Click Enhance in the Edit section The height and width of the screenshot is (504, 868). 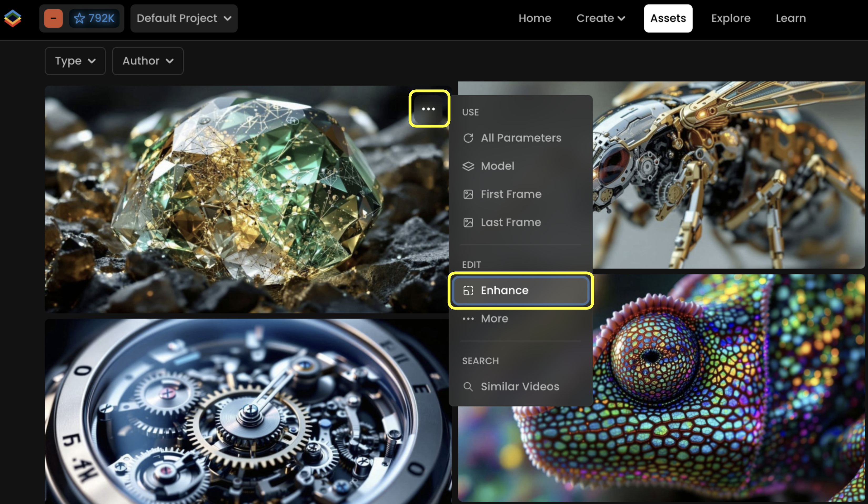(521, 291)
